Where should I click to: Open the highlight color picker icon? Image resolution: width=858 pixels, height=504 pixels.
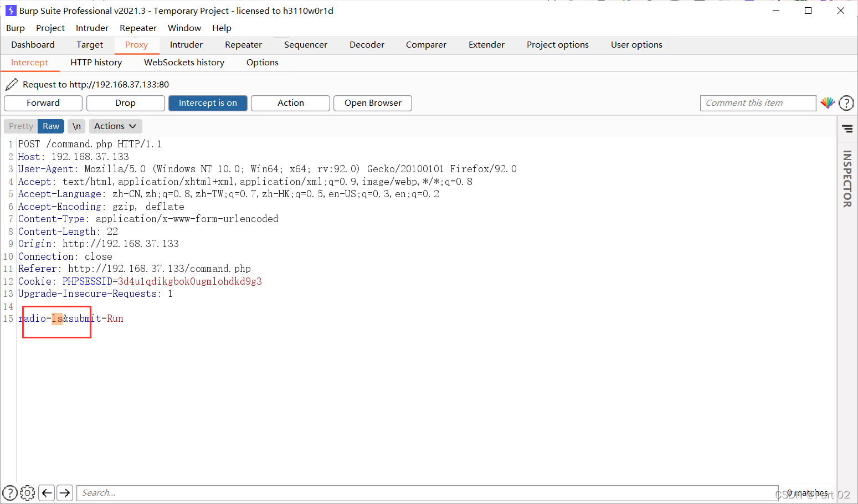tap(828, 103)
